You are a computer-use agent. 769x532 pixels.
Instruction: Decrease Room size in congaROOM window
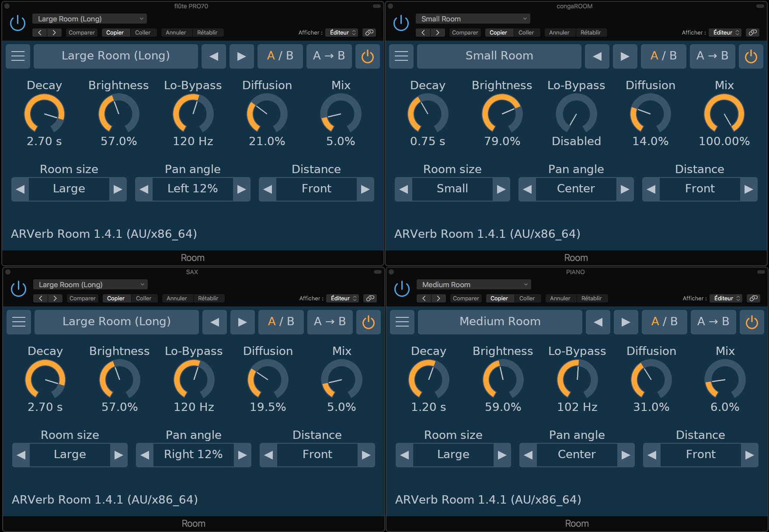(404, 189)
